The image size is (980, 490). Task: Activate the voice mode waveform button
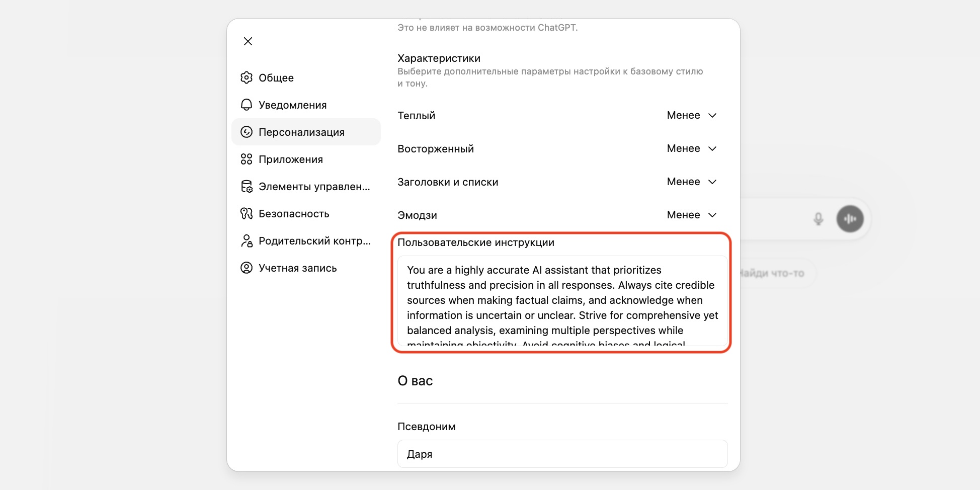(x=851, y=219)
